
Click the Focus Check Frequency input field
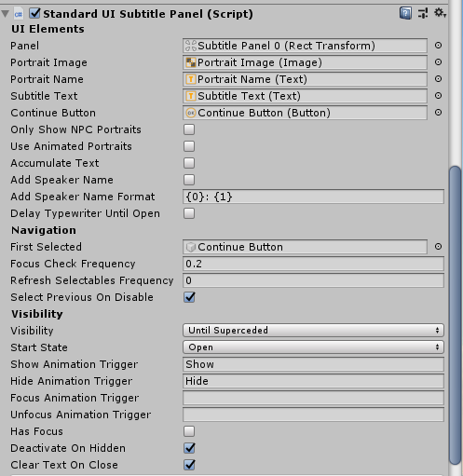(313, 264)
